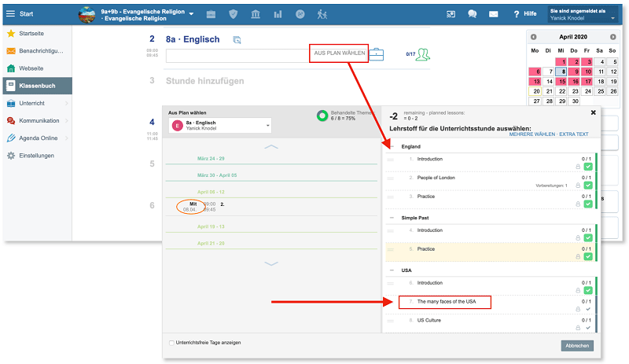
Task: Open Klassenbuch in the sidebar
Action: click(36, 86)
